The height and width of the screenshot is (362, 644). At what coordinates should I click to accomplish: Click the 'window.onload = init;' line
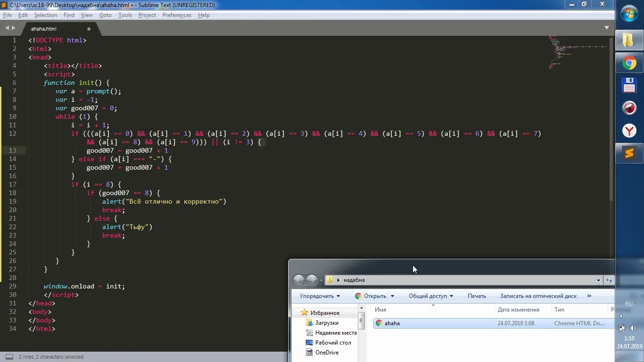tap(84, 286)
